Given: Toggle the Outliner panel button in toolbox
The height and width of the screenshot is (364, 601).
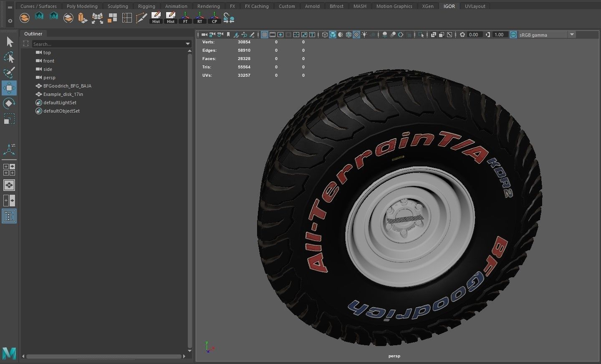Looking at the screenshot, I should pos(9,216).
